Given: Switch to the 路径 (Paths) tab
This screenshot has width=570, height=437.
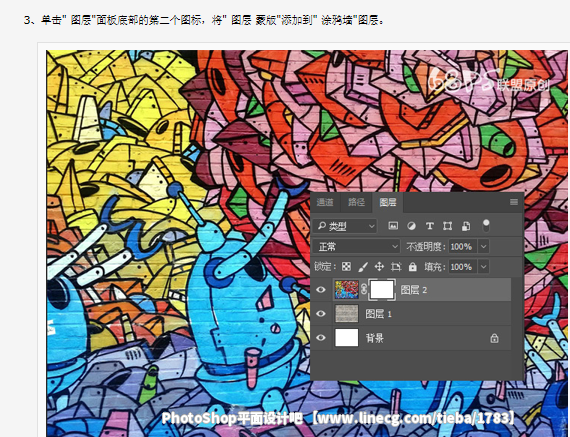Looking at the screenshot, I should [x=356, y=203].
